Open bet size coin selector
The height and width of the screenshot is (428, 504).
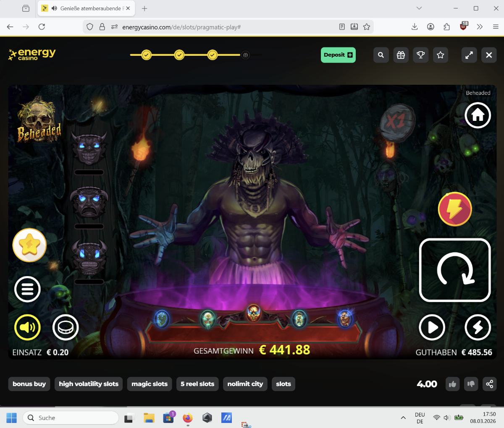(x=66, y=327)
